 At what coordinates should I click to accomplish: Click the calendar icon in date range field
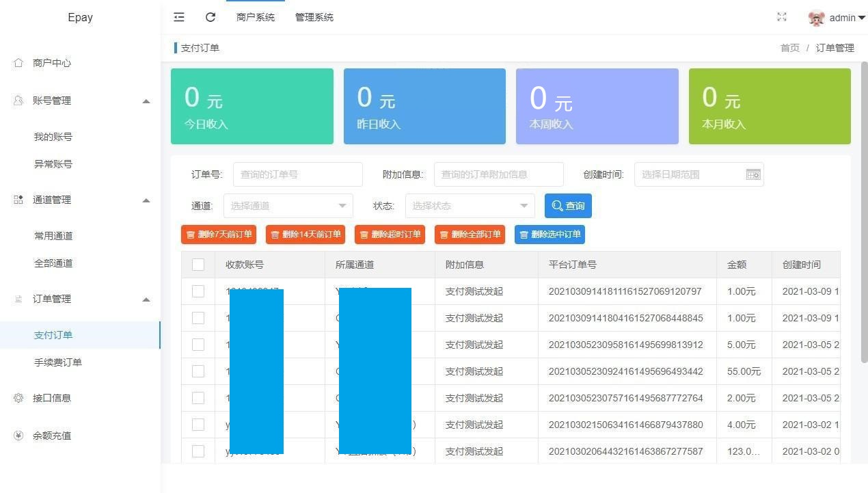coord(752,174)
